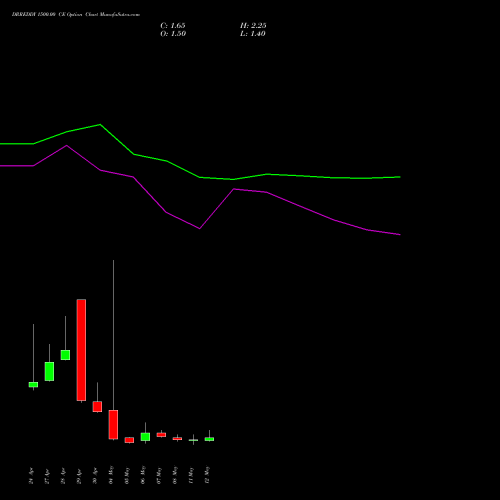Click the "07 May" date label
Image resolution: width=500 pixels, height=500 pixels.
pos(159,475)
